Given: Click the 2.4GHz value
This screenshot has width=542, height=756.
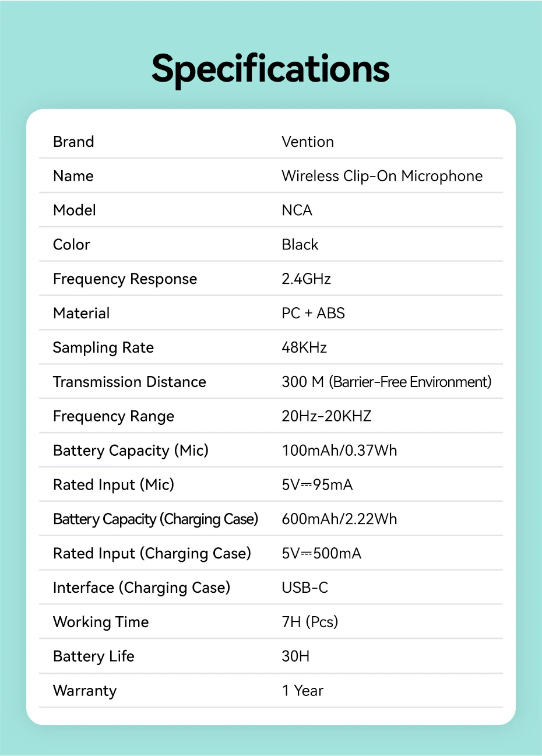Looking at the screenshot, I should pos(307,279).
